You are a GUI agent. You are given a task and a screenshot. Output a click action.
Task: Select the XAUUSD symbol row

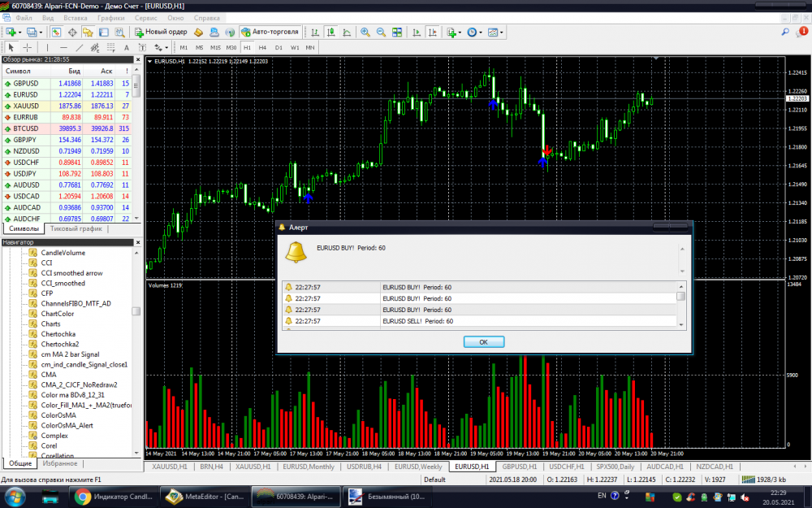point(67,106)
